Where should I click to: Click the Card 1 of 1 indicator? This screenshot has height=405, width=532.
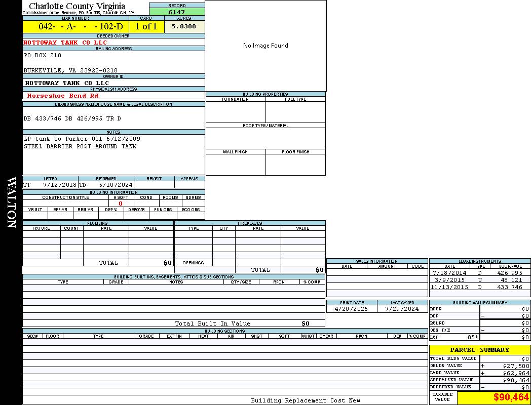click(146, 27)
